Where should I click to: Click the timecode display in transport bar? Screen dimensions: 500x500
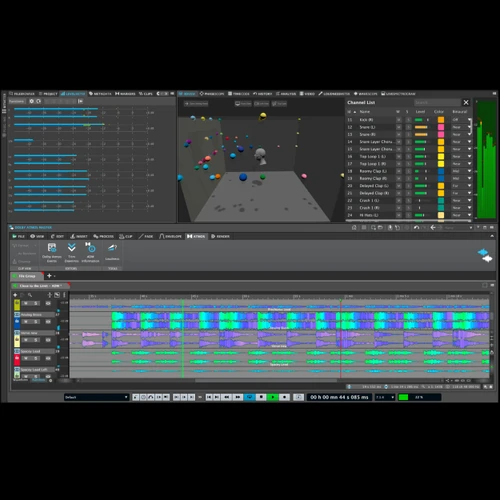(x=339, y=397)
